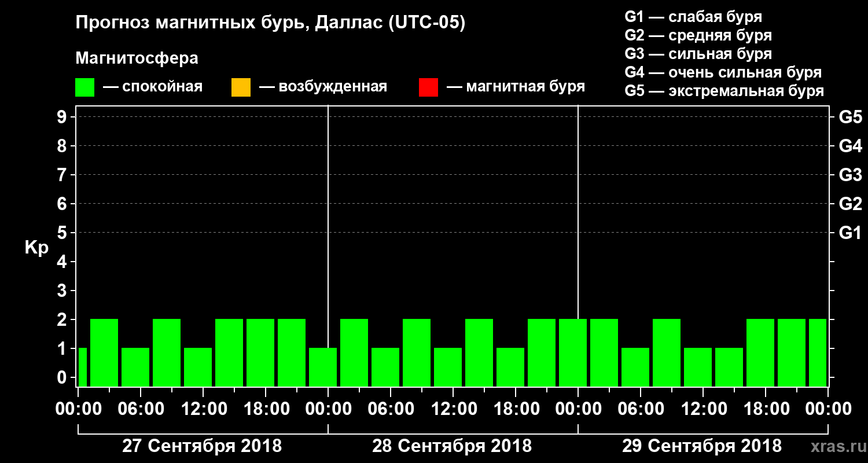This screenshot has height=463, width=868.
Task: Click legend line 'G2 — средняя буря'
Action: pos(698,35)
